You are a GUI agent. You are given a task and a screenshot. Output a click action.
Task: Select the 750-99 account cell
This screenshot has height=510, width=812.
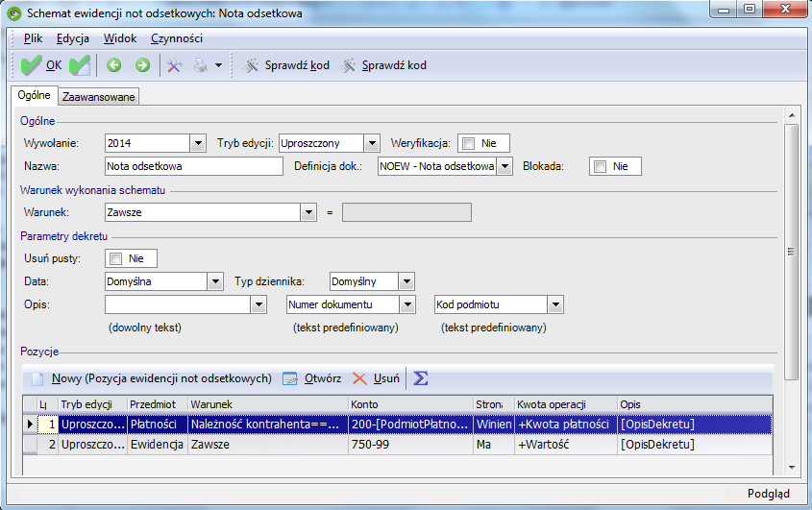click(x=410, y=445)
